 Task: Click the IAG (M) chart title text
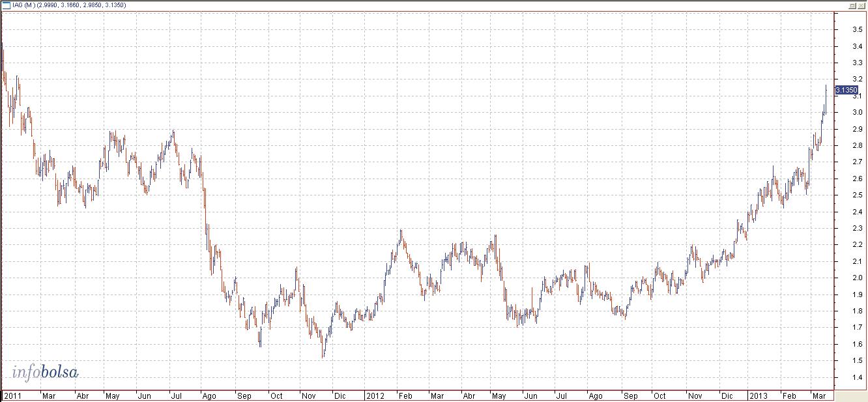point(25,5)
